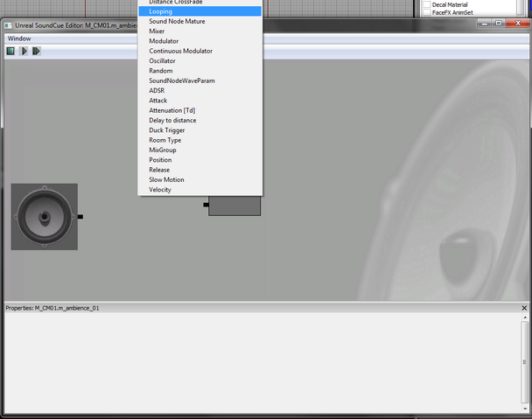Screen dimensions: 532x419
Task: Choose Position from the context menu
Action: tap(200, 160)
